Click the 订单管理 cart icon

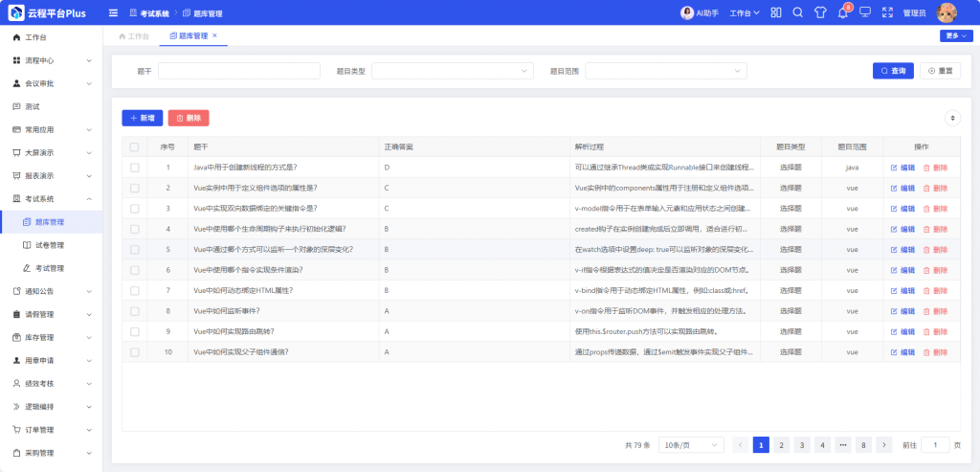tap(17, 430)
